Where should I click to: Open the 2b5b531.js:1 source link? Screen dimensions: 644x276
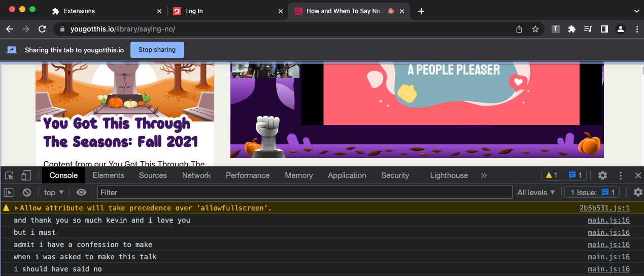point(604,208)
